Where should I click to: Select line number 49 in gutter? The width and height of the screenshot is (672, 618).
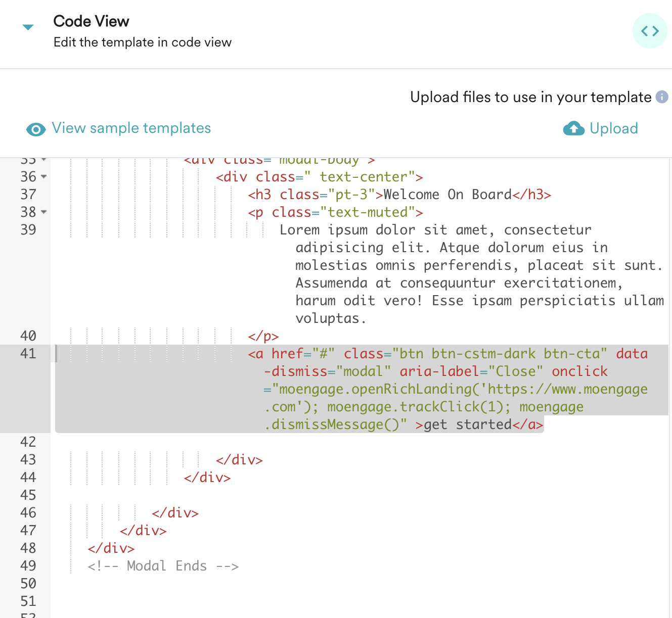point(28,565)
